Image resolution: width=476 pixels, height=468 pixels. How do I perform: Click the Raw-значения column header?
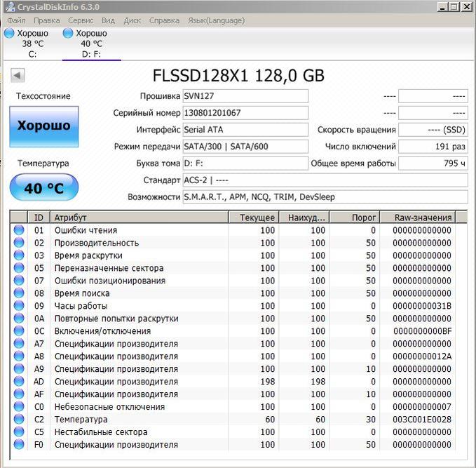coord(418,218)
